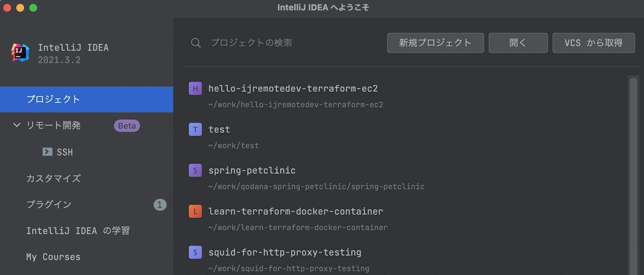Click path ~/work/hello-ijremotedev-terraform-ec2
644x275 pixels.
tap(296, 105)
